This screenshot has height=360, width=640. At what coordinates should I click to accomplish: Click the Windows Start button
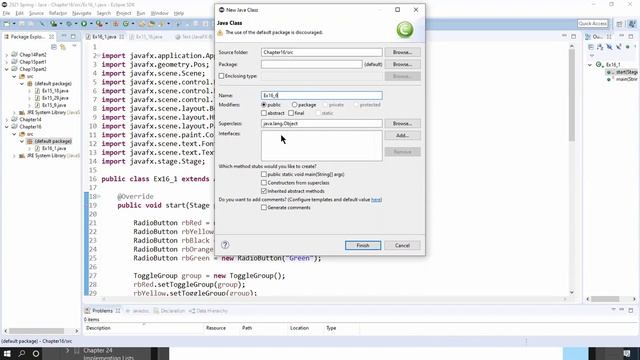pyautogui.click(x=7, y=353)
